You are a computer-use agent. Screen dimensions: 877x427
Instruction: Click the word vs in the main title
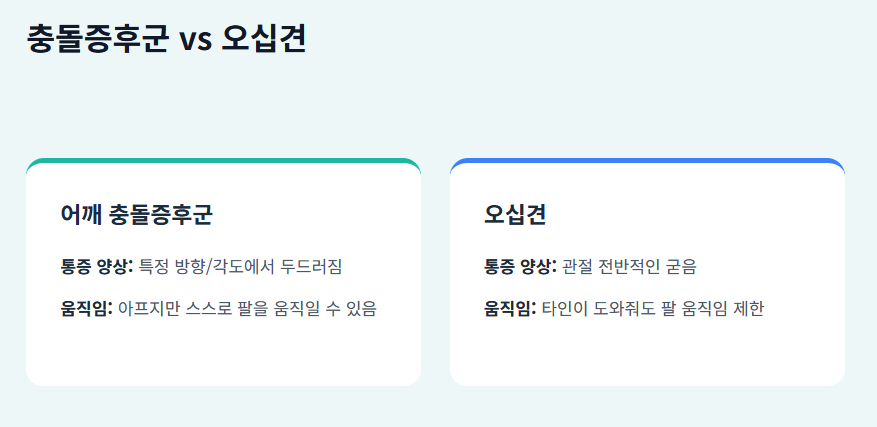pyautogui.click(x=195, y=40)
